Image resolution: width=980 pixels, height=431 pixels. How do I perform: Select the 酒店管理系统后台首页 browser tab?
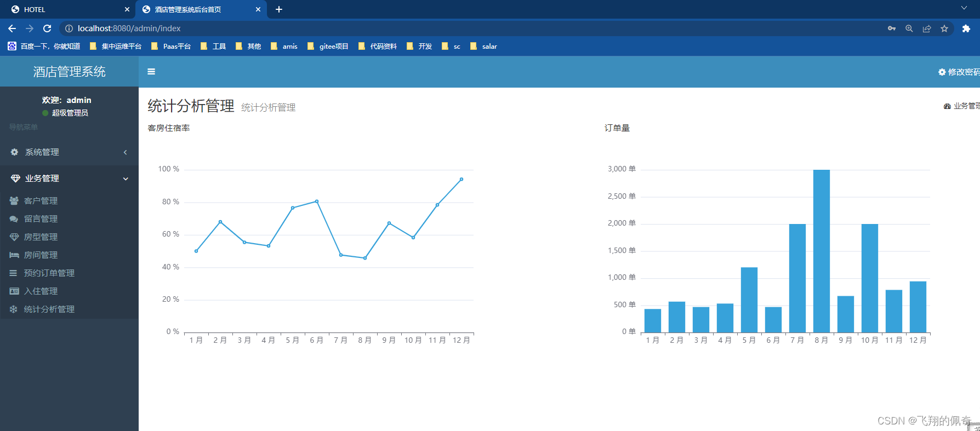tap(202, 9)
